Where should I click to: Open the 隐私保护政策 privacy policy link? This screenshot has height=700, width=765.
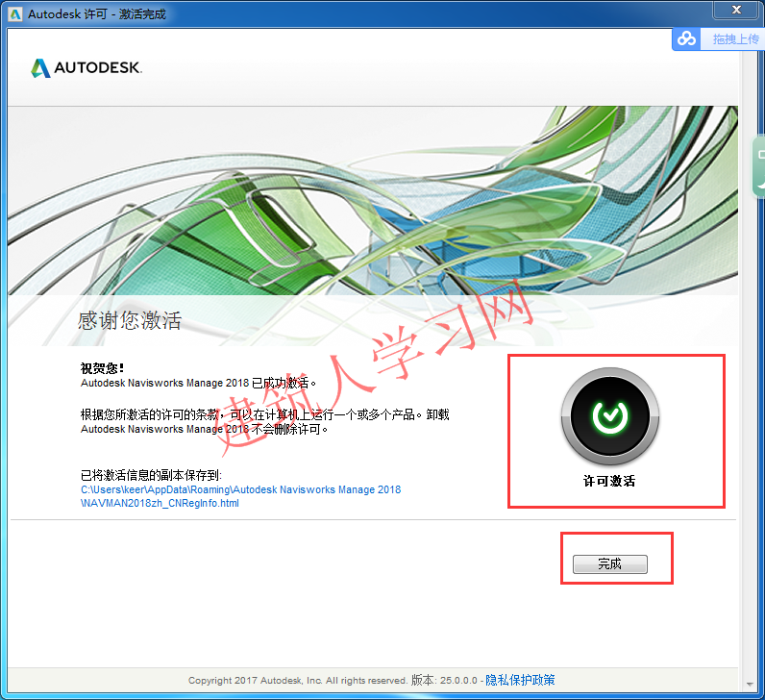520,680
